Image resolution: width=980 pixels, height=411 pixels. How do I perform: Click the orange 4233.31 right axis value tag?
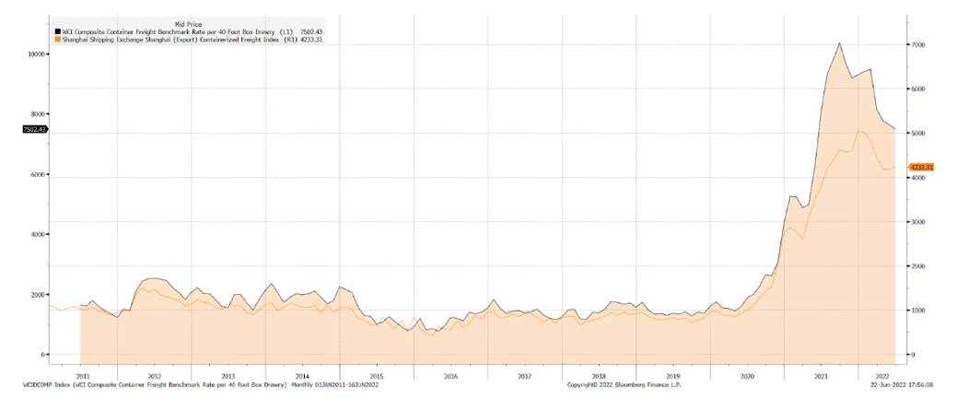[x=922, y=167]
